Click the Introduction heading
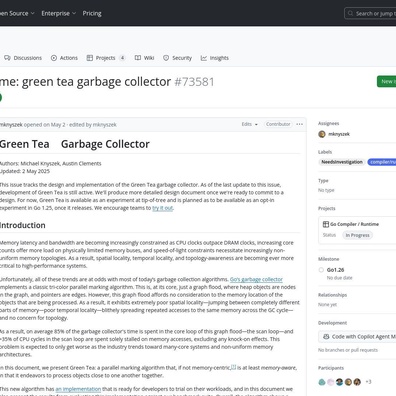This screenshot has height=396, width=396. point(23,225)
